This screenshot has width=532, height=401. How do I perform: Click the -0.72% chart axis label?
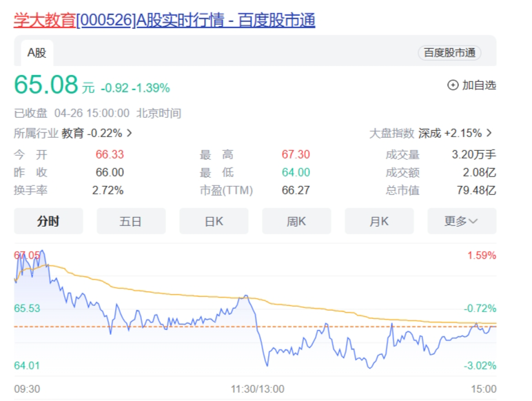[x=480, y=309]
